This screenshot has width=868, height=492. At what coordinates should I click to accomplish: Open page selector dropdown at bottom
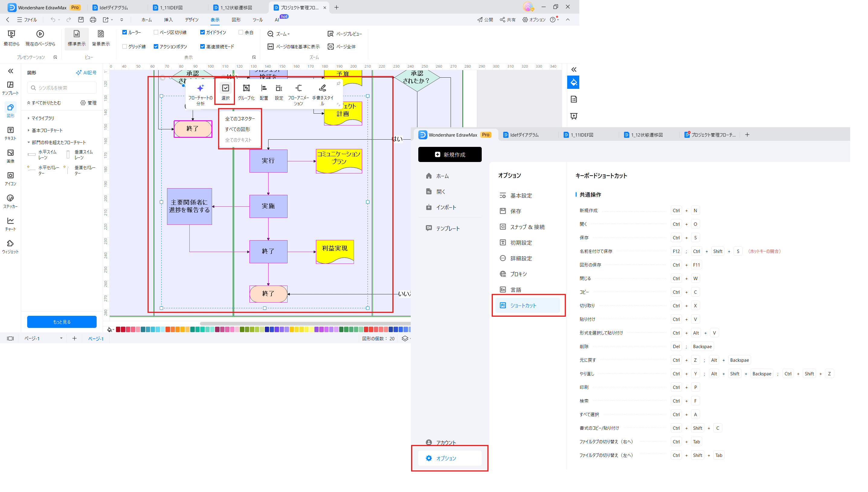[x=61, y=338]
